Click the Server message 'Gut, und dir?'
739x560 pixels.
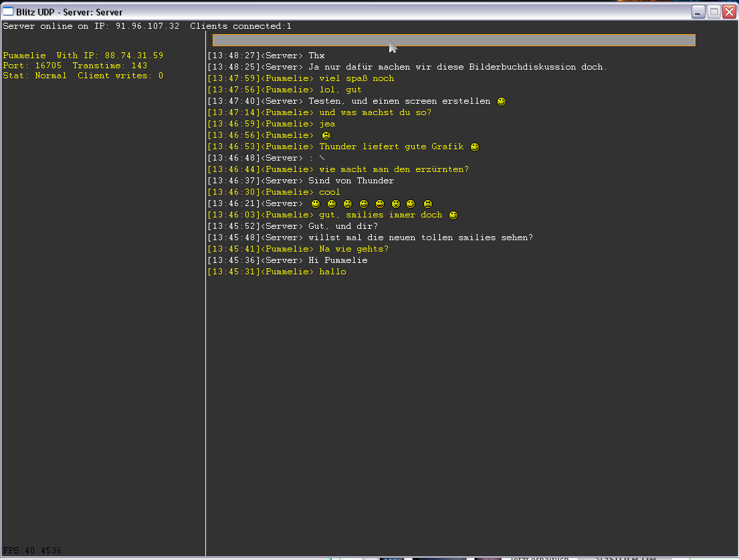point(343,226)
